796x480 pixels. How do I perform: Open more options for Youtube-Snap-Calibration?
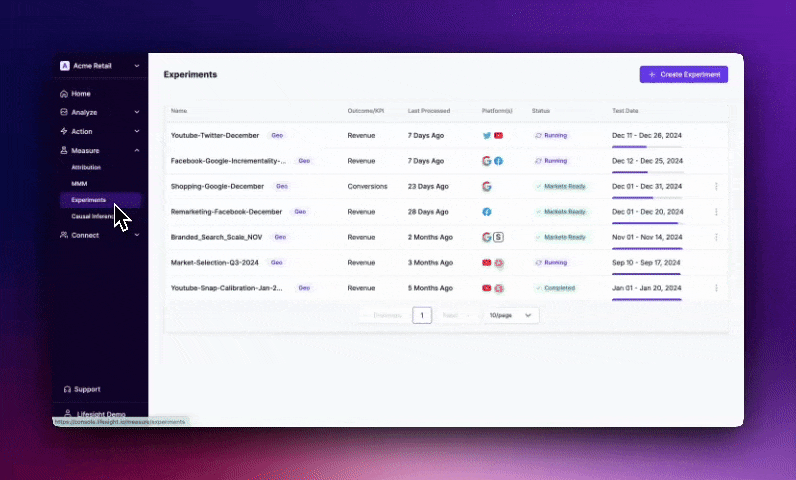click(x=716, y=288)
